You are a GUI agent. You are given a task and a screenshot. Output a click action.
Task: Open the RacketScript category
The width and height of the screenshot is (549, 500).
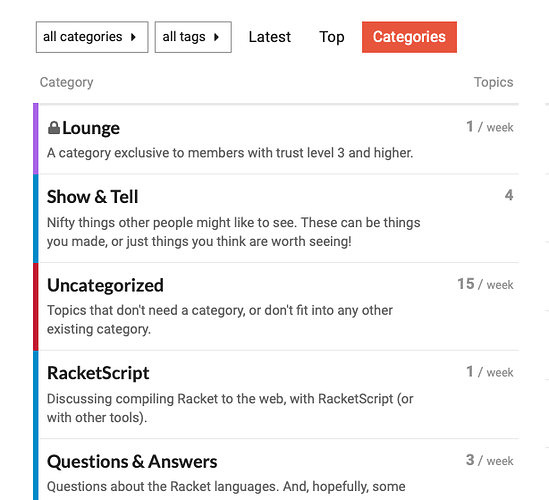pos(98,373)
